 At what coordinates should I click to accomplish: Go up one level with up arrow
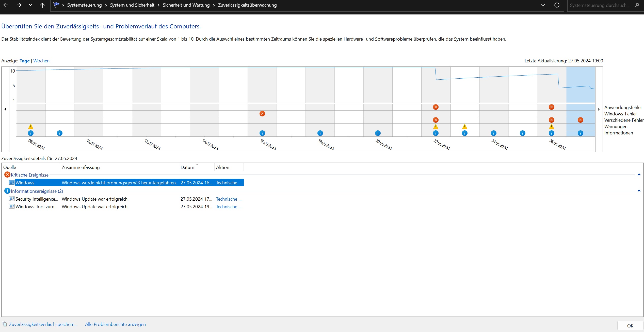coord(42,5)
